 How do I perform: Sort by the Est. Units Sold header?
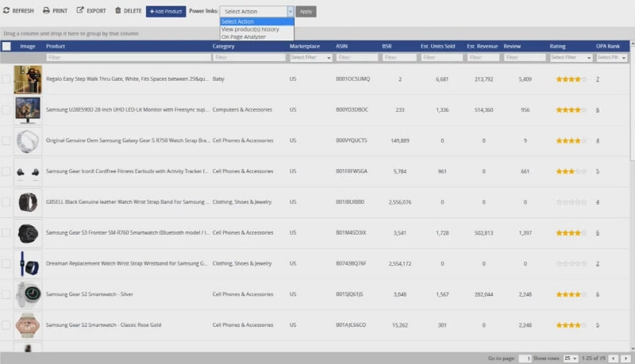coord(437,46)
